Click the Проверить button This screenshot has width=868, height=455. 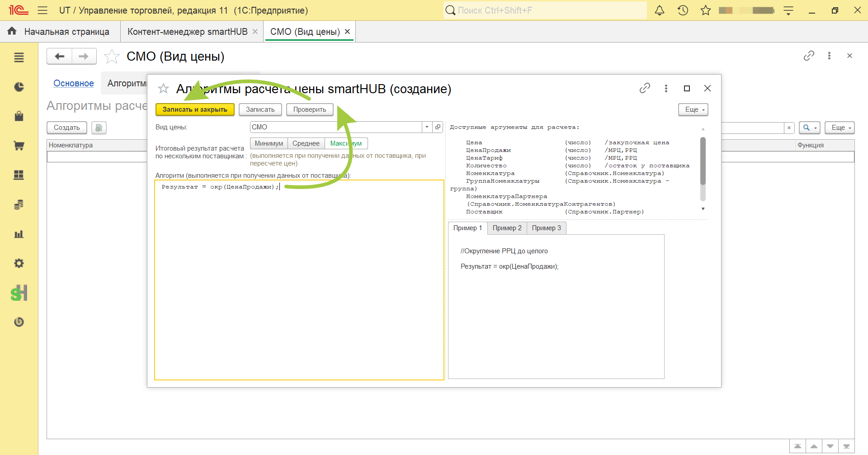tap(310, 109)
